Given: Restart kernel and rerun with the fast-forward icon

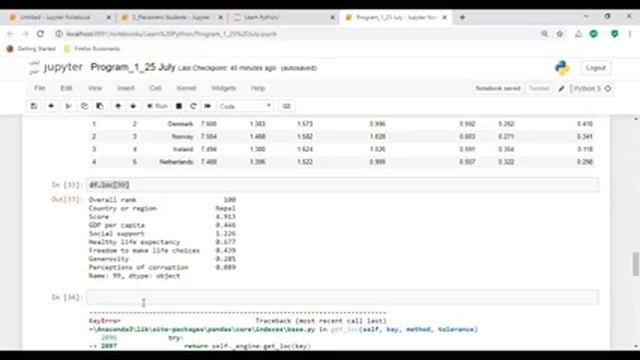Looking at the screenshot, I should pos(207,106).
